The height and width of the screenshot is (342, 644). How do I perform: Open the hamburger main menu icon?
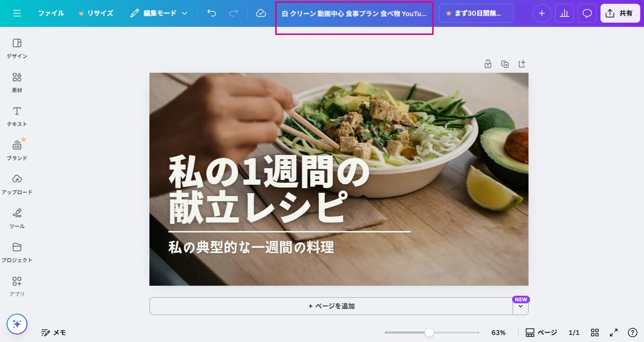tap(17, 13)
